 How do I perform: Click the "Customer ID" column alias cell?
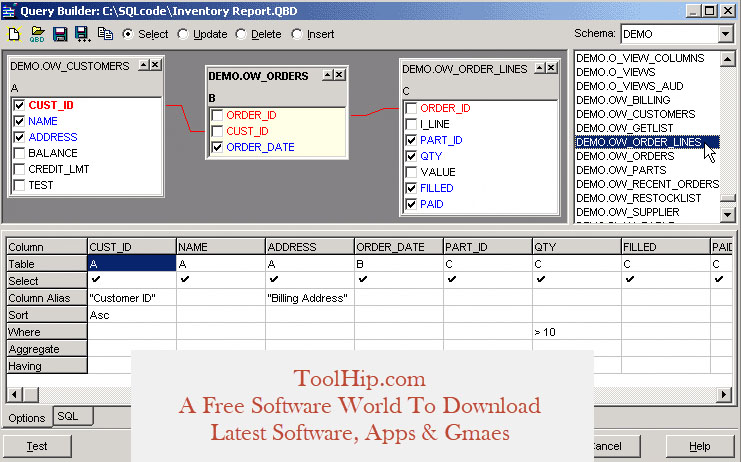[132, 298]
